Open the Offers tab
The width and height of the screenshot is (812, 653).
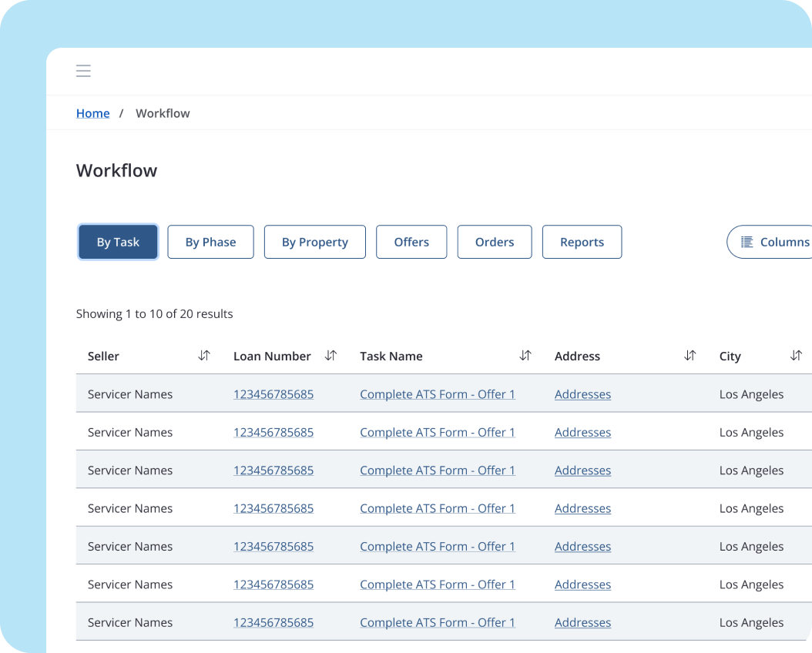411,242
